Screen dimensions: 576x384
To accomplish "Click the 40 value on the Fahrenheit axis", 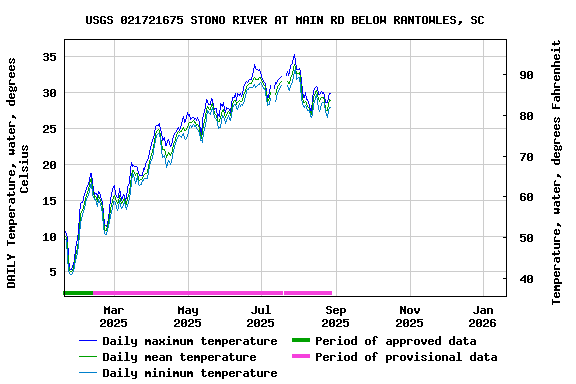I will click(x=526, y=279).
